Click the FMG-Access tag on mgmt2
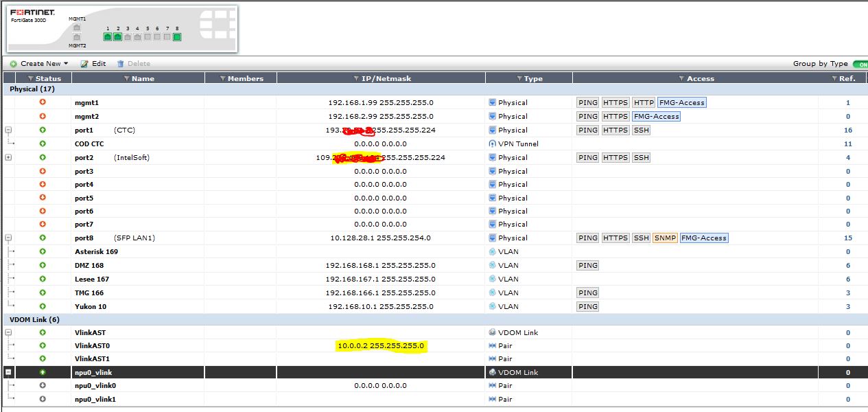 tap(656, 116)
